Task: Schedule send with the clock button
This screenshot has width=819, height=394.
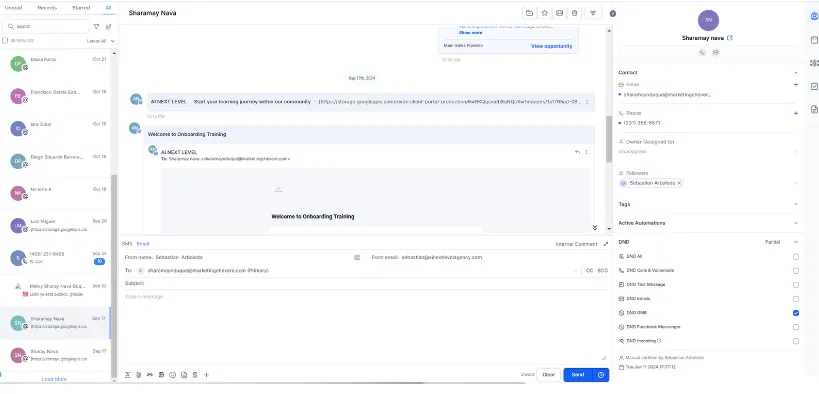Action: [x=601, y=375]
